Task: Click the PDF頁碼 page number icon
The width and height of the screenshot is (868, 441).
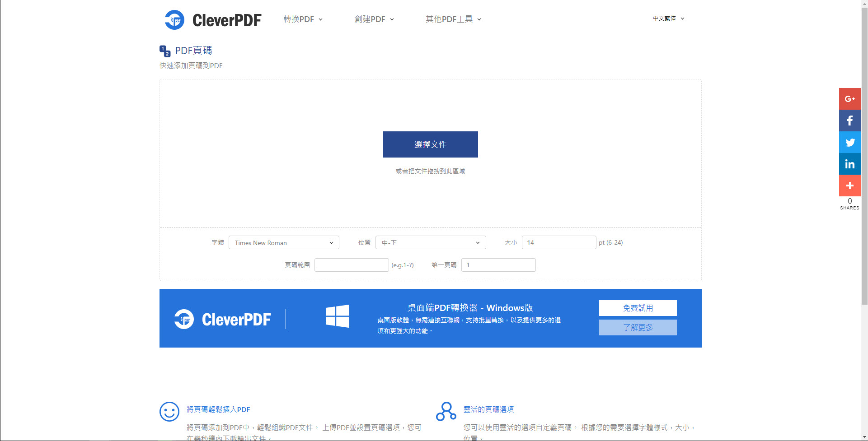Action: [165, 51]
